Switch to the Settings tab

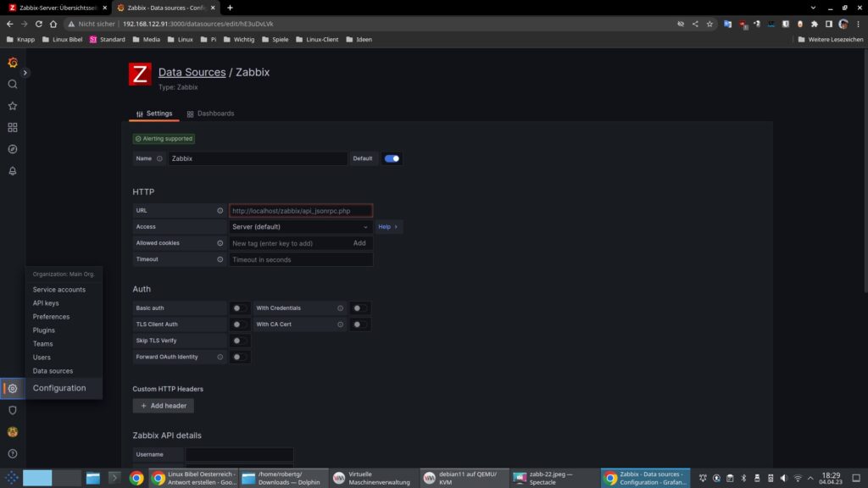pos(154,114)
